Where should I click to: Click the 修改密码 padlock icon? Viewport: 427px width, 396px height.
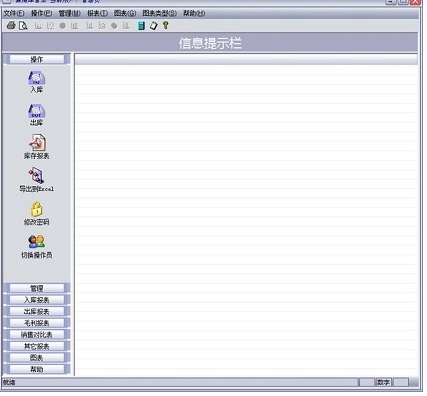tap(36, 209)
